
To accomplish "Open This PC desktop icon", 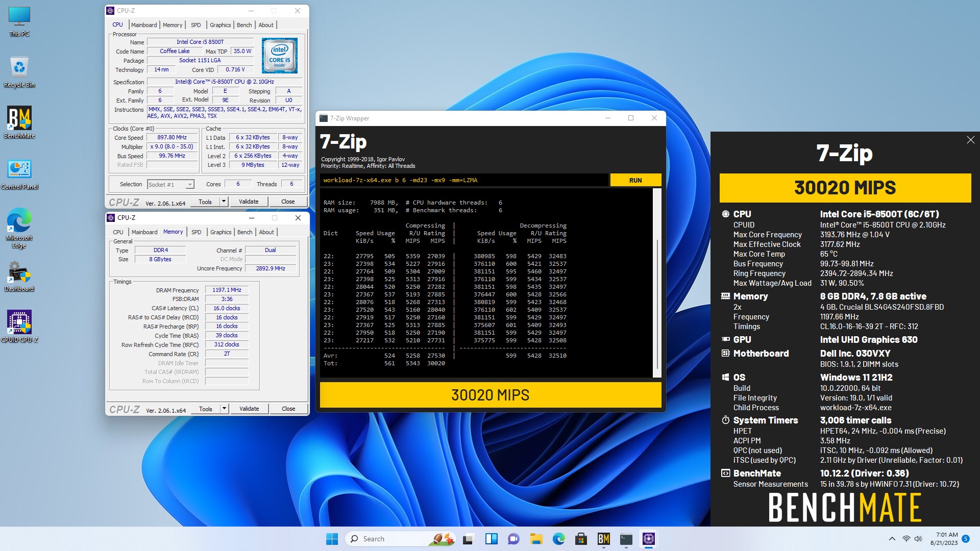I will (x=19, y=21).
